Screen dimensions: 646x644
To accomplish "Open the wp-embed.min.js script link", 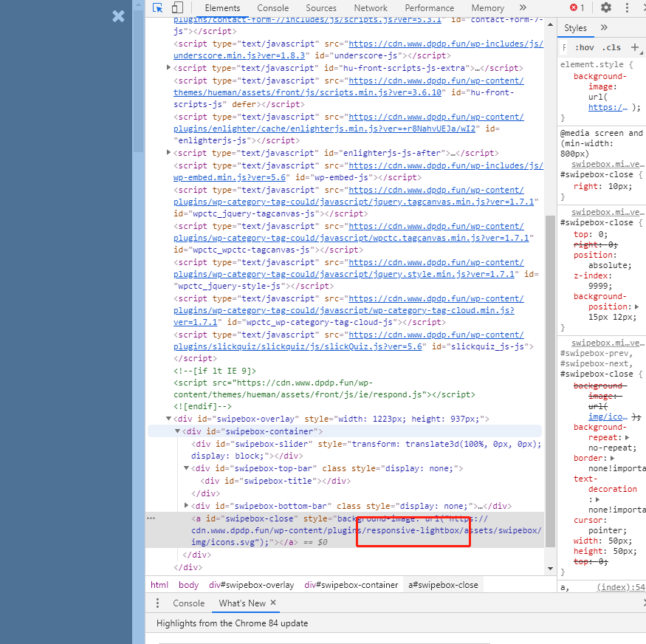I will click(358, 171).
